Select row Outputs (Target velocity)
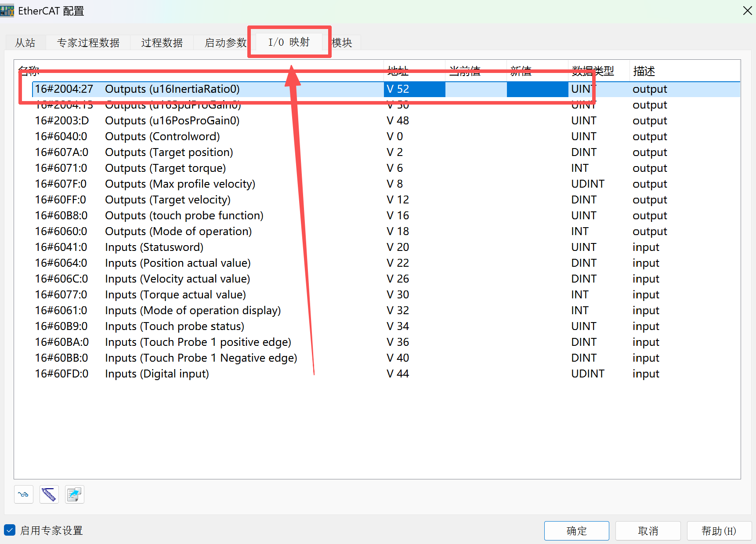The width and height of the screenshot is (756, 544). pos(386,200)
